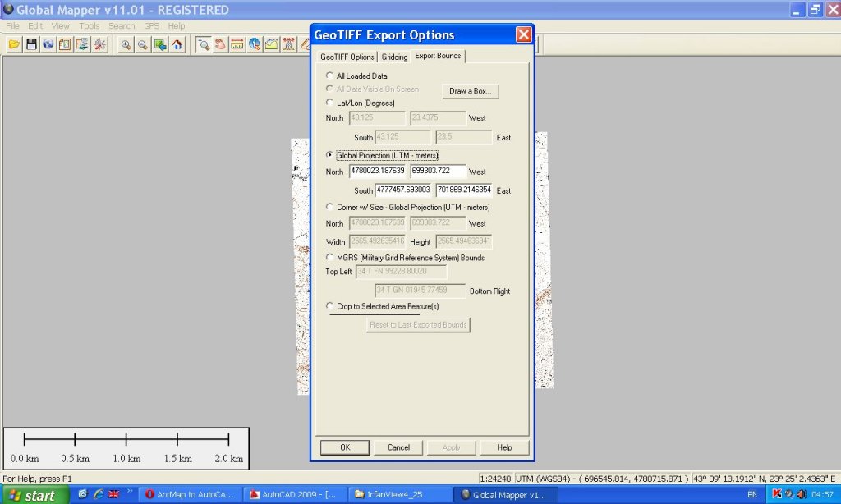Click the UTM North coordinate field
841x504 pixels.
(378, 172)
